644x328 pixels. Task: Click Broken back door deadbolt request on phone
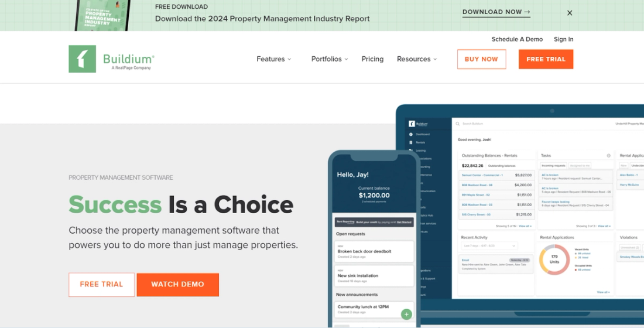click(374, 251)
